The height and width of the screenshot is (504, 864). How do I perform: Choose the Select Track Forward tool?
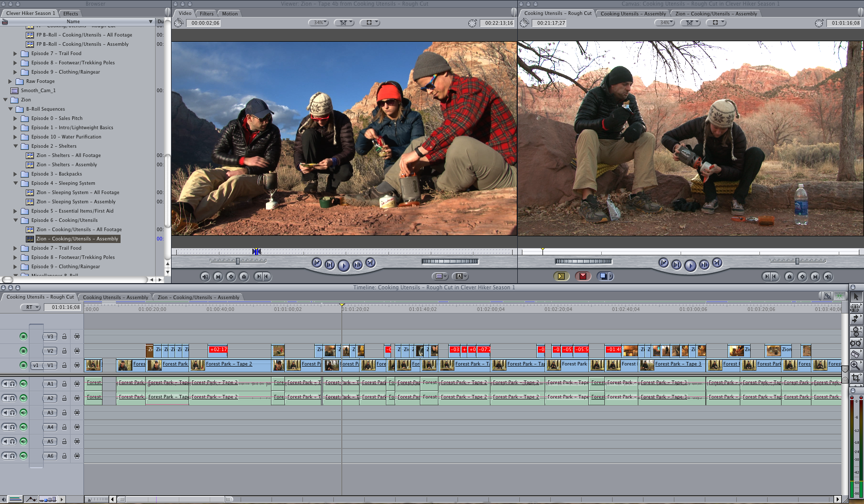pyautogui.click(x=856, y=320)
